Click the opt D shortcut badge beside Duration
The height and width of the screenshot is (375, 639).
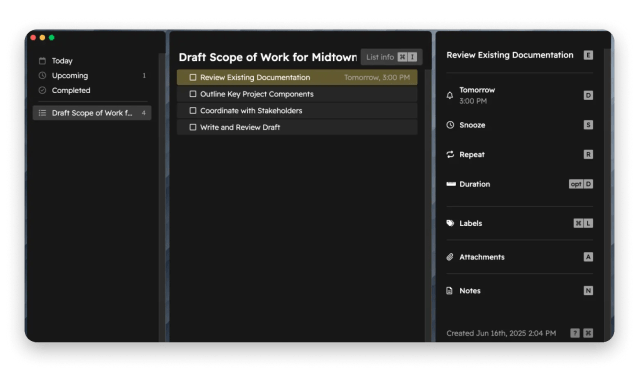click(x=581, y=184)
